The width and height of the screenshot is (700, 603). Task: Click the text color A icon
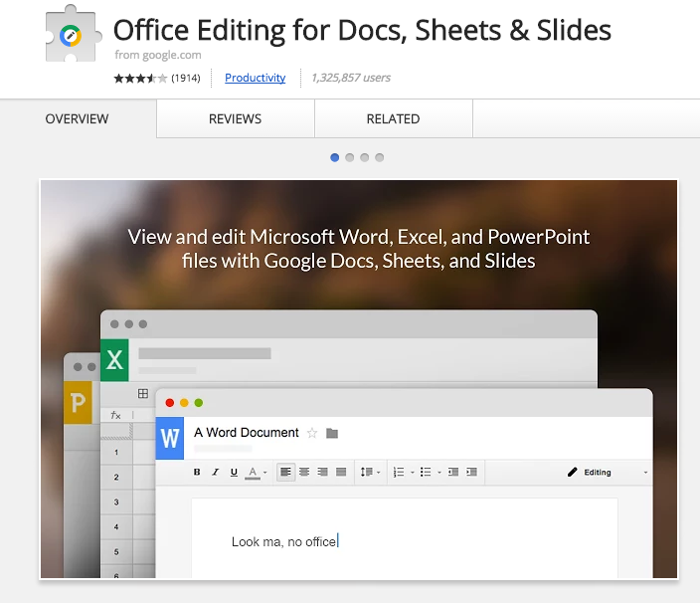[253, 473]
